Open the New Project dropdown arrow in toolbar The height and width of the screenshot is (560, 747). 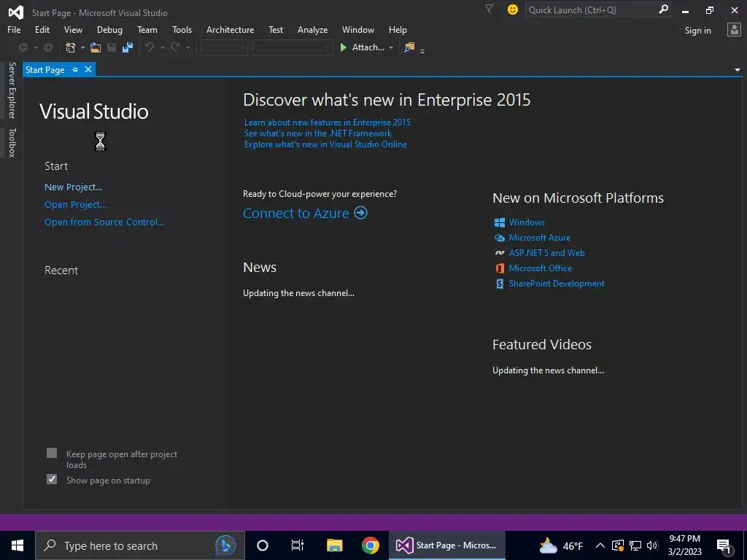82,48
